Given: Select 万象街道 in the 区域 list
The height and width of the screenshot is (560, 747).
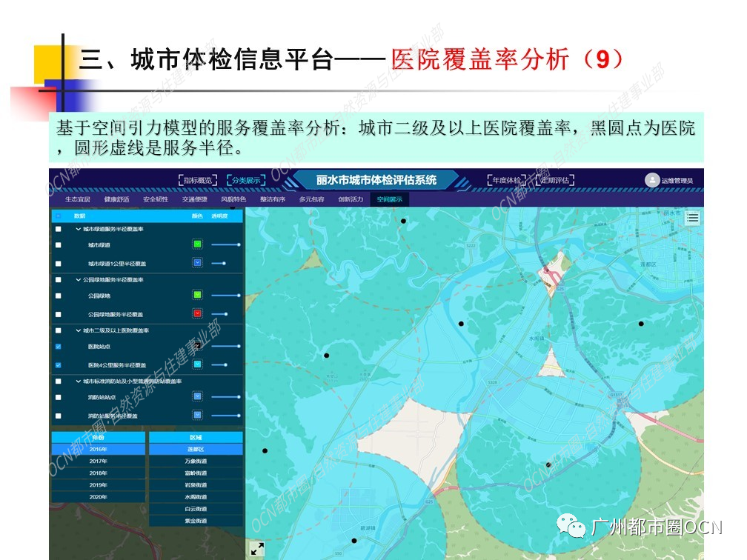Looking at the screenshot, I should (x=196, y=461).
